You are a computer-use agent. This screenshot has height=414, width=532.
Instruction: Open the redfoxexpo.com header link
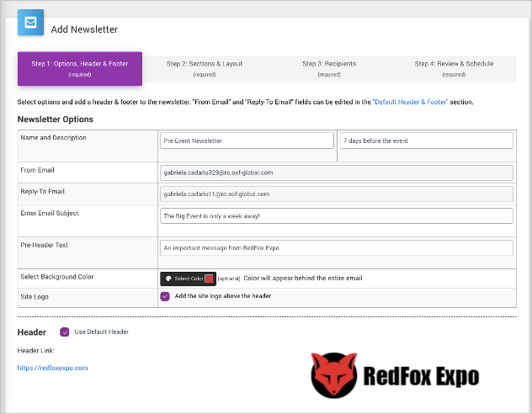52,368
